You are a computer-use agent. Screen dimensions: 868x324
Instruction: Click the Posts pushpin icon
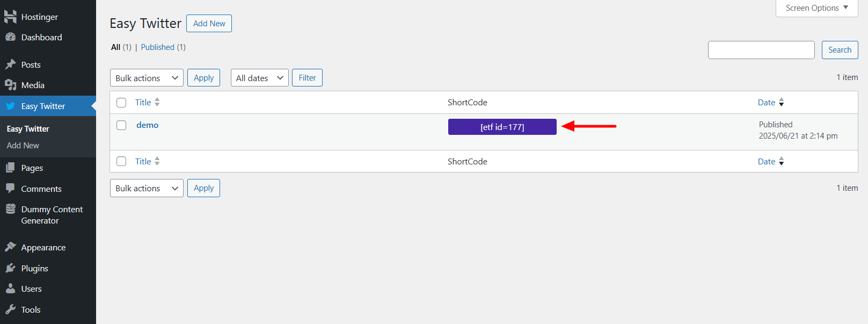pos(11,64)
